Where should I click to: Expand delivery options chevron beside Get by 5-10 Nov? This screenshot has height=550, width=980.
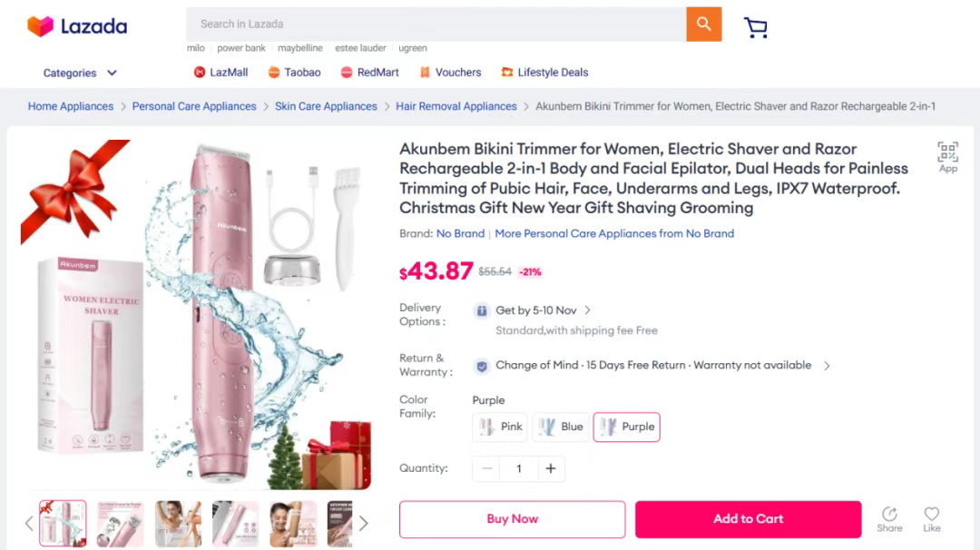pos(587,310)
